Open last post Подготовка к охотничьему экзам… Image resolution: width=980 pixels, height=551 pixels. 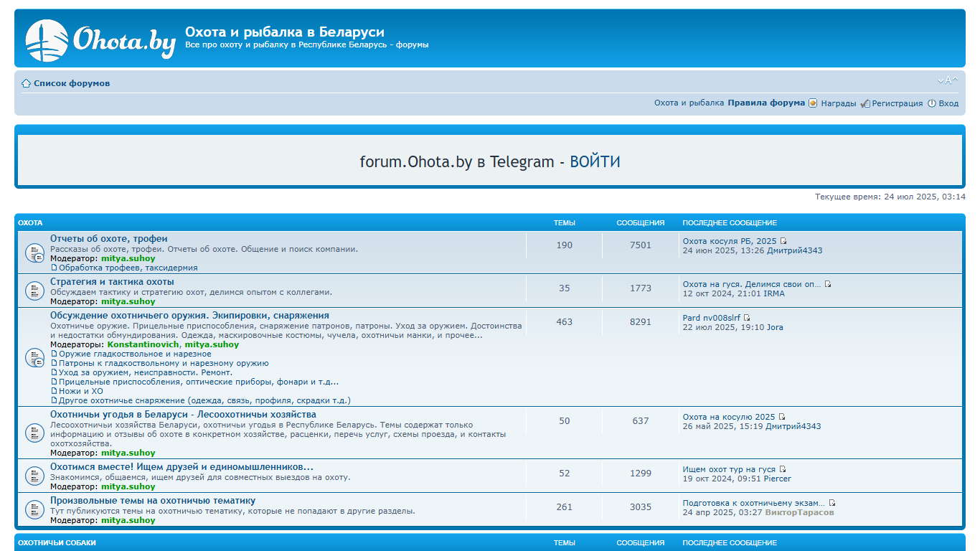pyautogui.click(x=754, y=503)
